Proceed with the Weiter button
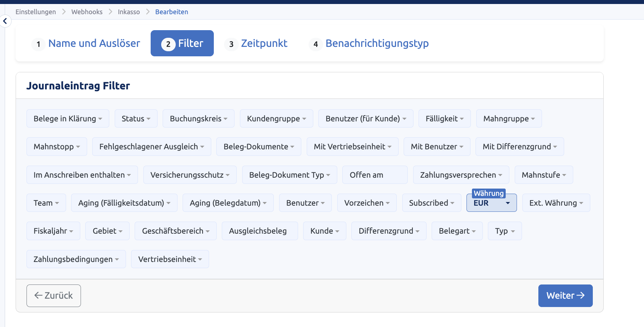The image size is (644, 327). pyautogui.click(x=565, y=296)
